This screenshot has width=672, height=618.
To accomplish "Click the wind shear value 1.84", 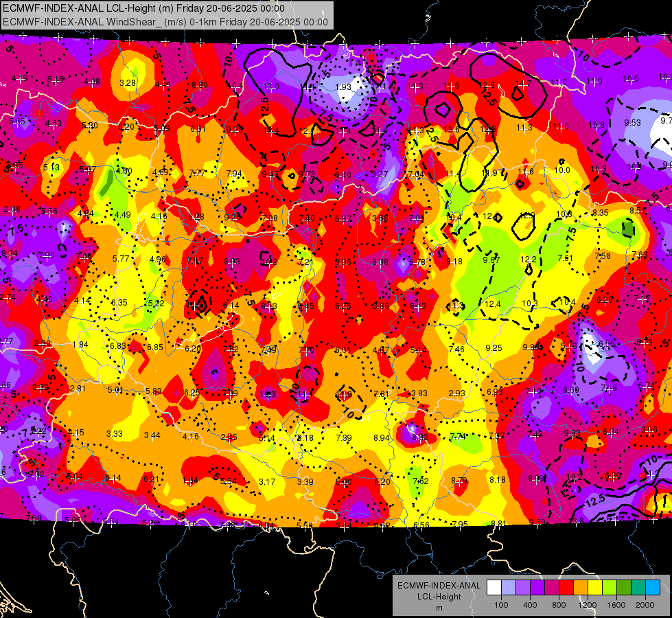I will click(x=80, y=345).
